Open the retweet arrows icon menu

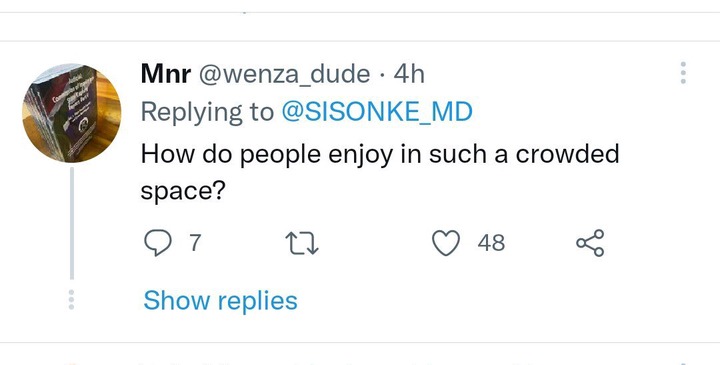(x=302, y=243)
